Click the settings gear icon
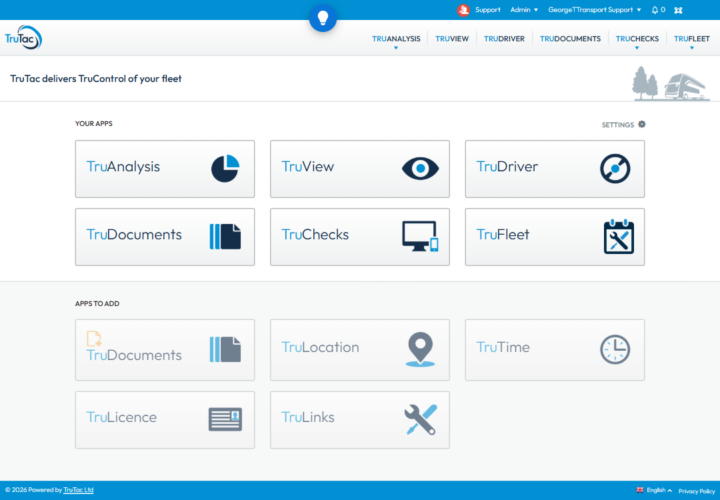Viewport: 720px width, 500px height. coord(642,124)
